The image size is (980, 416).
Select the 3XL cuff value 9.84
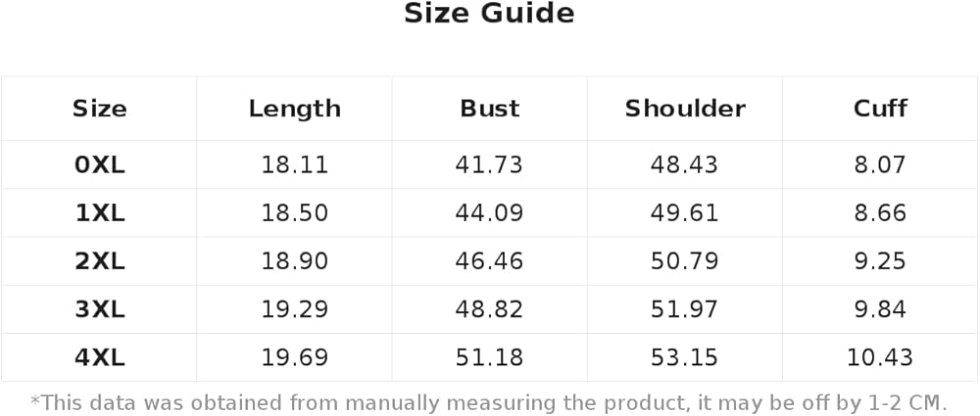click(880, 310)
